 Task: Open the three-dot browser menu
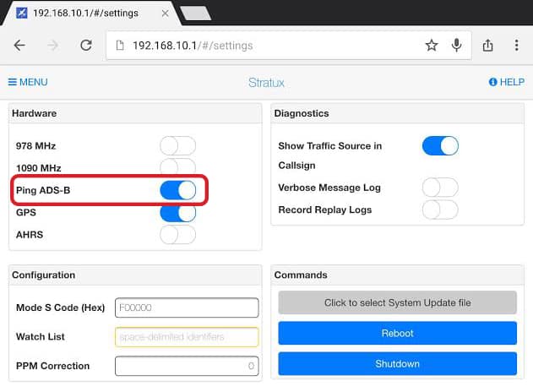tap(517, 46)
